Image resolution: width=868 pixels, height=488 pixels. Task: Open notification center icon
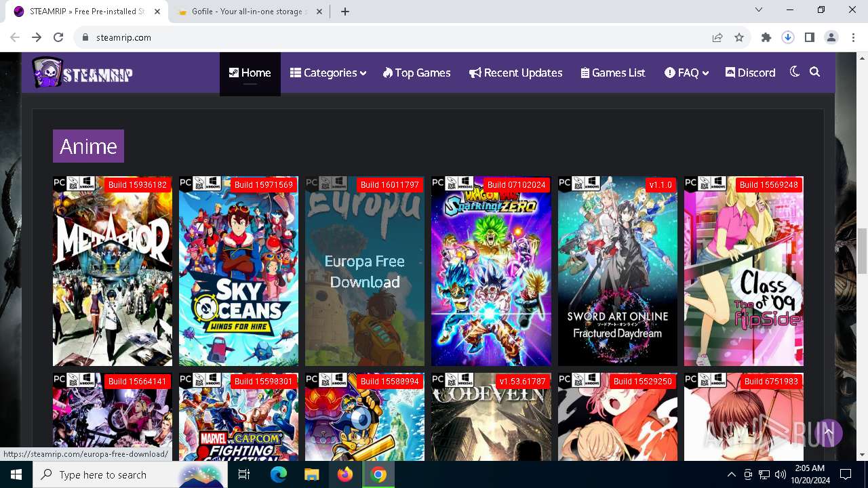click(x=846, y=474)
